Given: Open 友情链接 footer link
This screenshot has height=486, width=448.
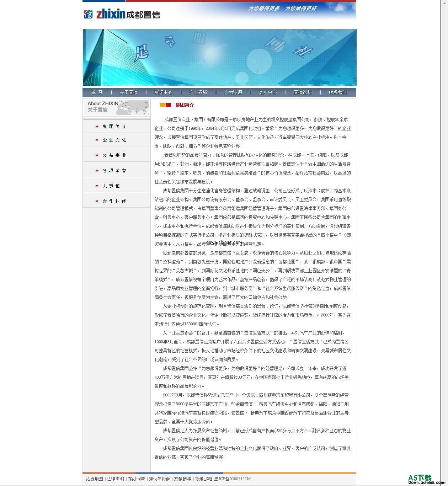Looking at the screenshot, I should pos(182,479).
